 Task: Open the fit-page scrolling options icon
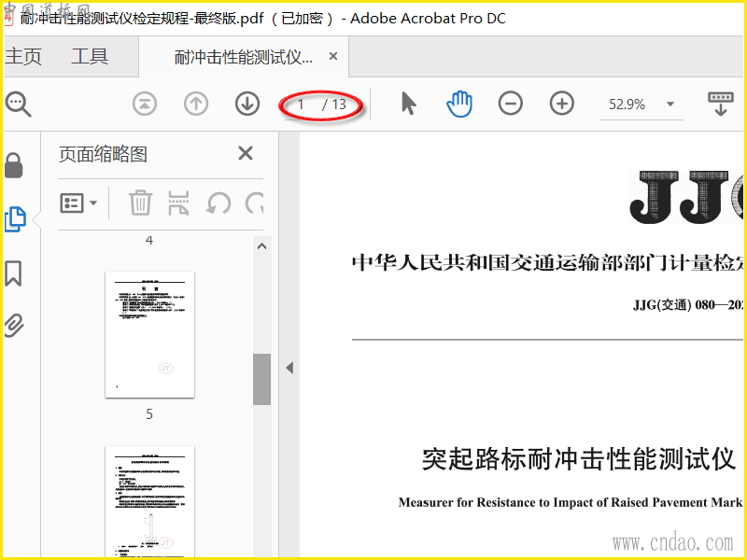720,104
